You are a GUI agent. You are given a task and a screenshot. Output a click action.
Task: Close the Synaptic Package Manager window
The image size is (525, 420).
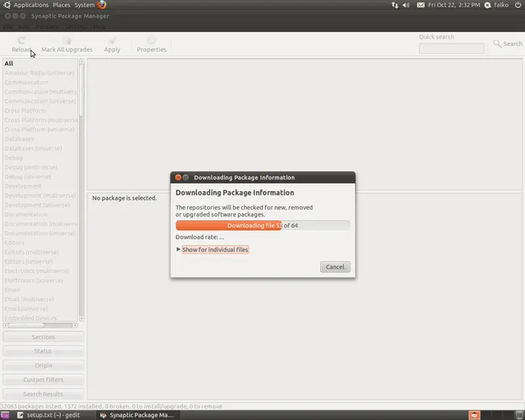8,16
